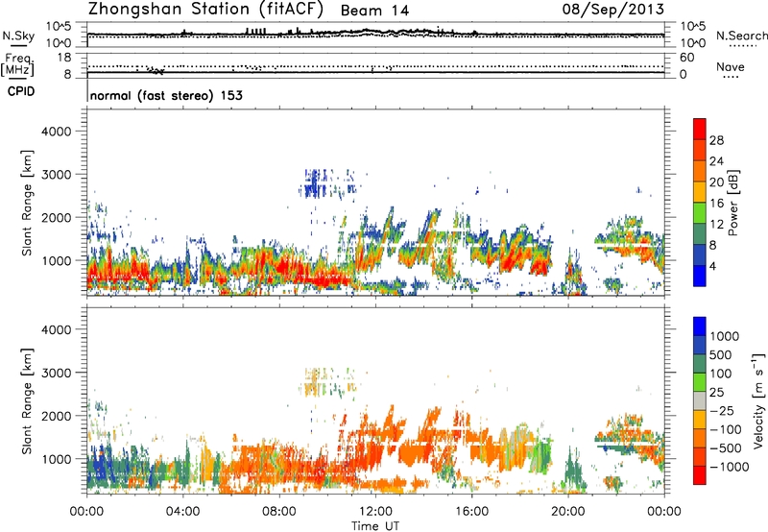Click the 3000 tick in the power panel
Screen dimensions: 768x532
(x=57, y=175)
